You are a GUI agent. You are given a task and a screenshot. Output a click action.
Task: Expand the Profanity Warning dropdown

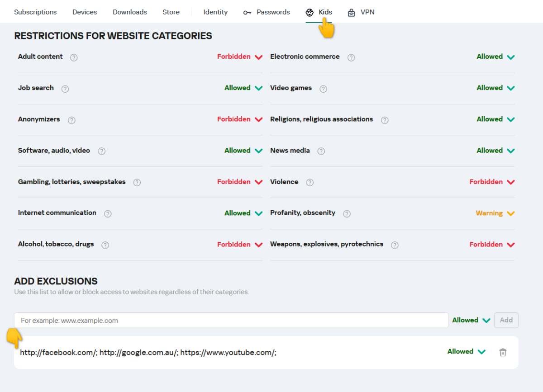pyautogui.click(x=495, y=213)
